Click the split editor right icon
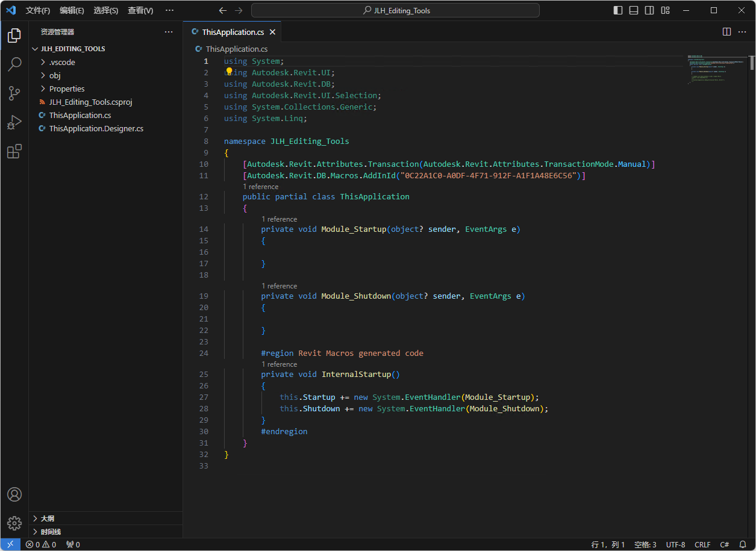 [726, 32]
